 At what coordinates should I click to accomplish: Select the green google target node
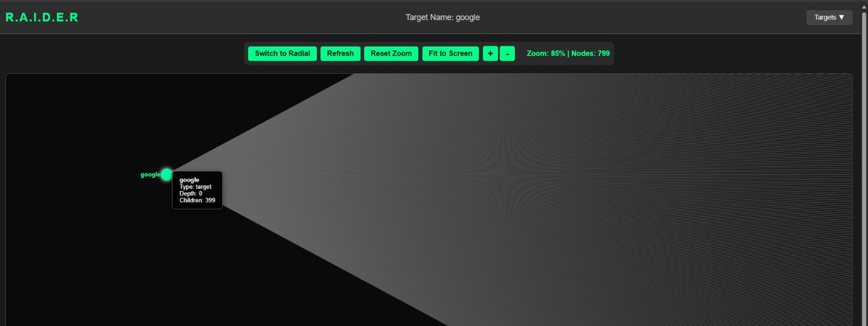[x=166, y=174]
